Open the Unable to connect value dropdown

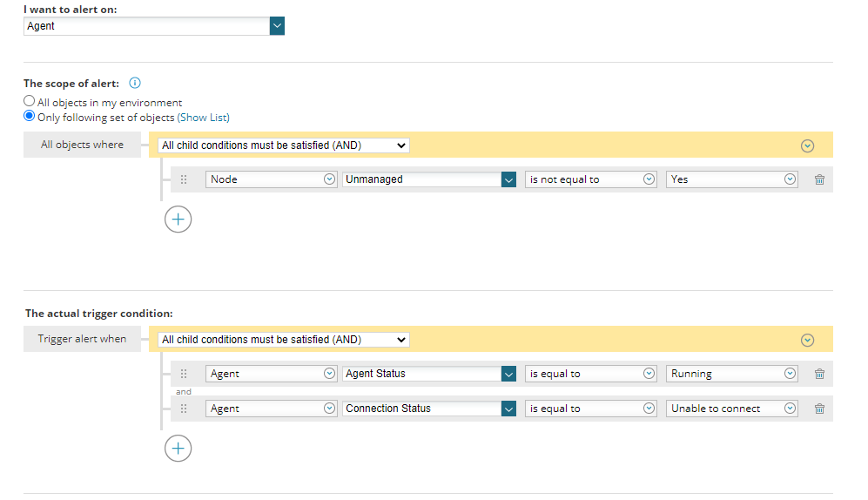click(790, 409)
